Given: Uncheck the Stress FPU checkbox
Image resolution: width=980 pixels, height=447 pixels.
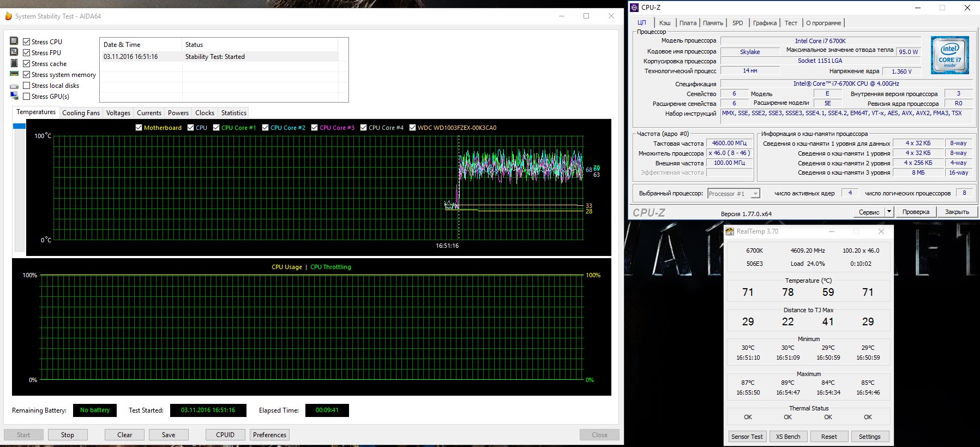Looking at the screenshot, I should click(26, 52).
